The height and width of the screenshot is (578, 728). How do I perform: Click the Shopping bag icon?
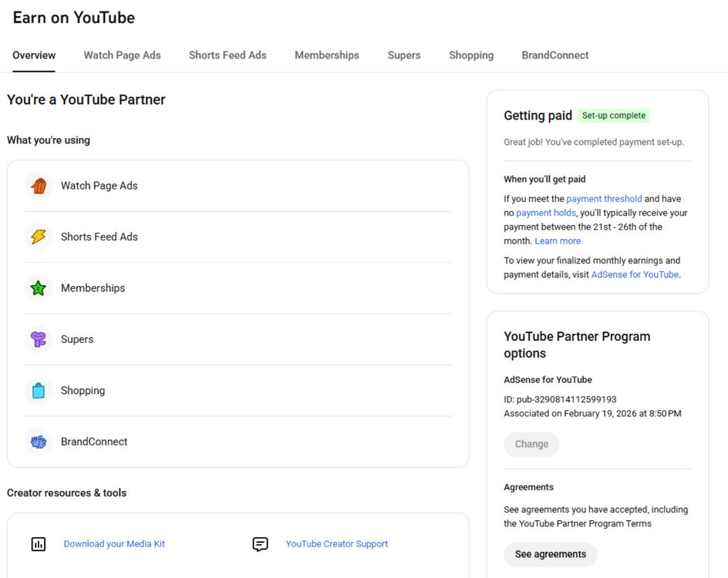pyautogui.click(x=39, y=391)
